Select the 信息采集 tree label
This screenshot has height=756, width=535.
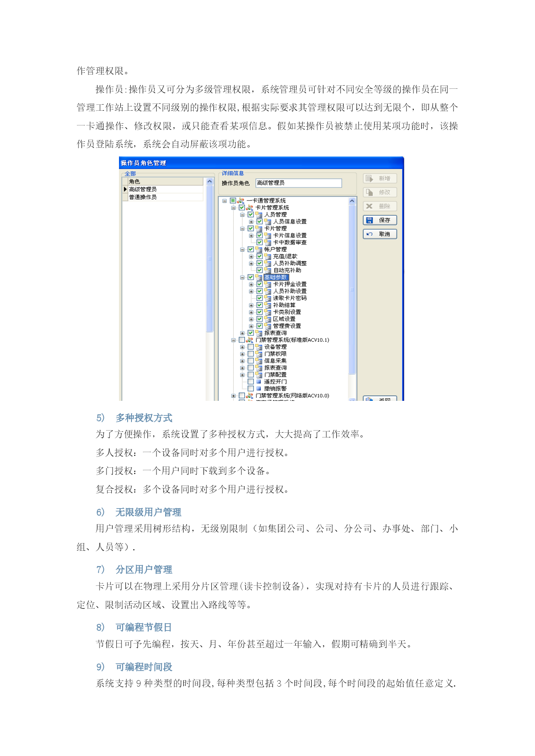pos(275,361)
